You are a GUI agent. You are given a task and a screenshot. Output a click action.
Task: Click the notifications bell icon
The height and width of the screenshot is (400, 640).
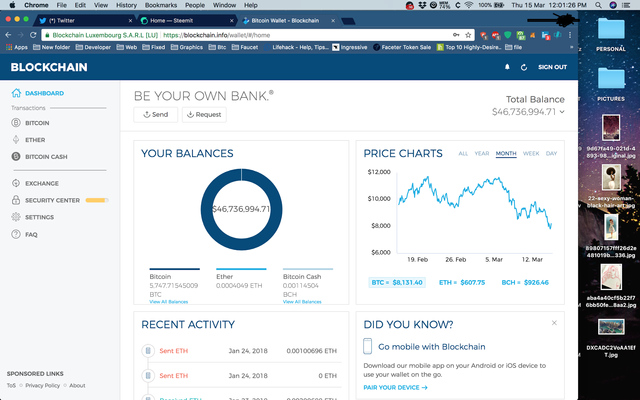pyautogui.click(x=507, y=67)
